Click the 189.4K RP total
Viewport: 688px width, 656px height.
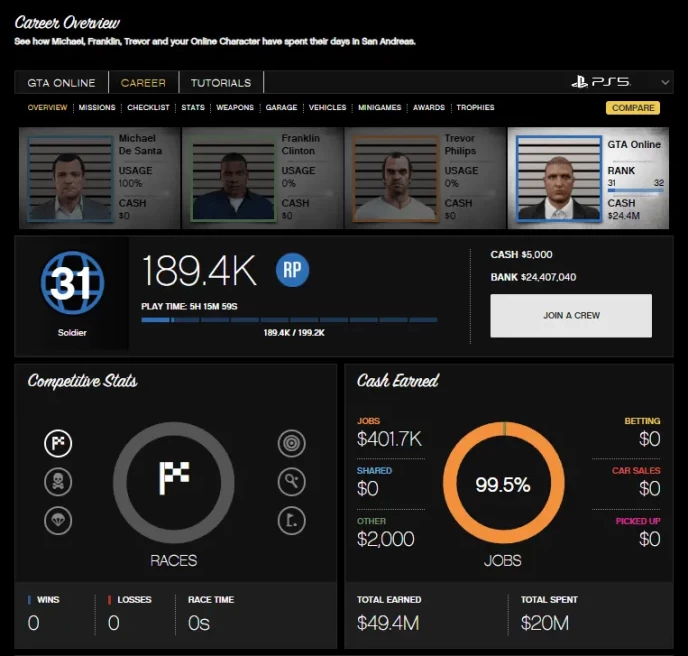pos(199,271)
